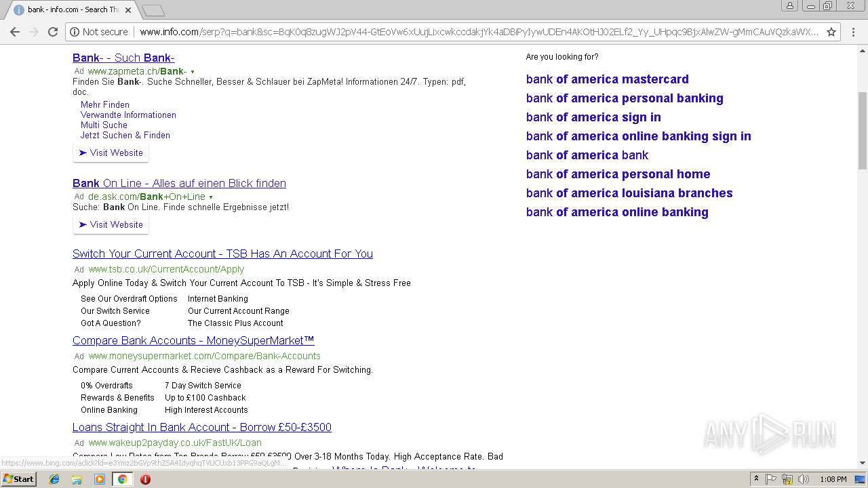This screenshot has width=868, height=488.
Task: Click the browser Forward arrow
Action: pyautogui.click(x=34, y=32)
